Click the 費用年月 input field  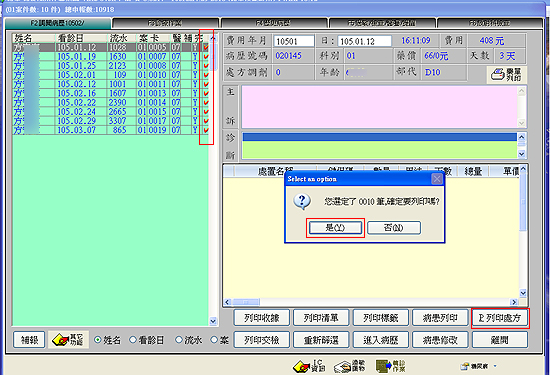point(294,41)
